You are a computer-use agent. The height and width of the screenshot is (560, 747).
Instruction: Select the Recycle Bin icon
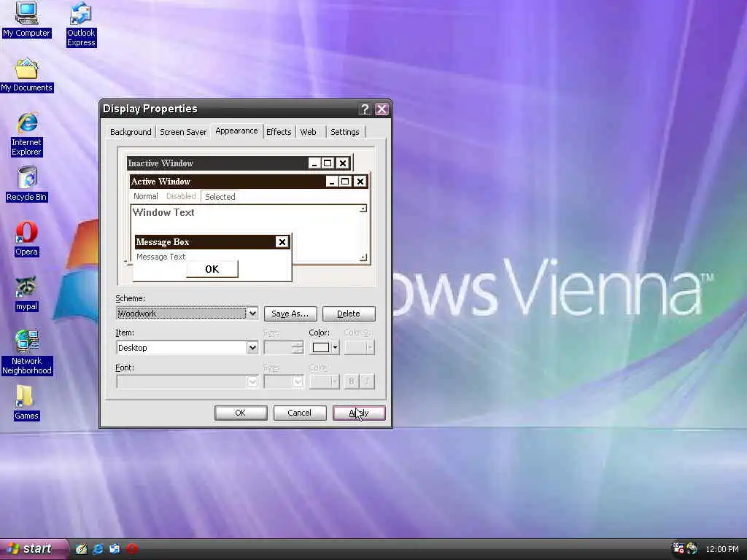tap(27, 184)
